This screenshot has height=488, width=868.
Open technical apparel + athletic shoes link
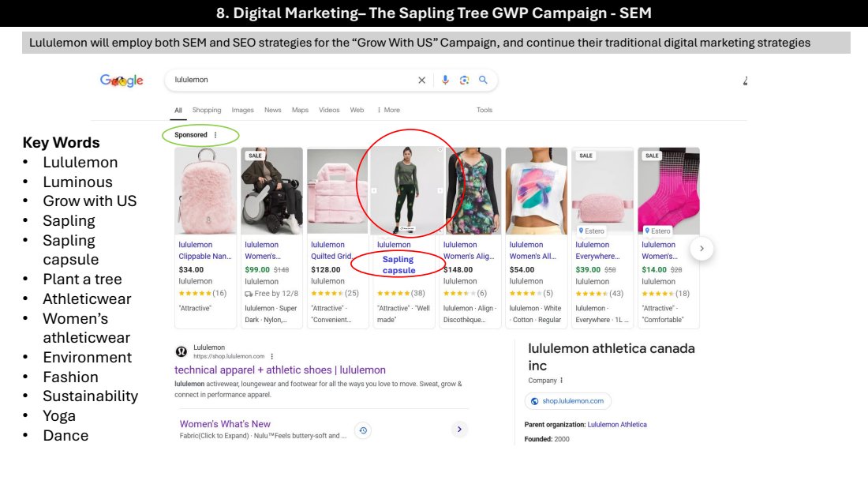click(x=280, y=370)
